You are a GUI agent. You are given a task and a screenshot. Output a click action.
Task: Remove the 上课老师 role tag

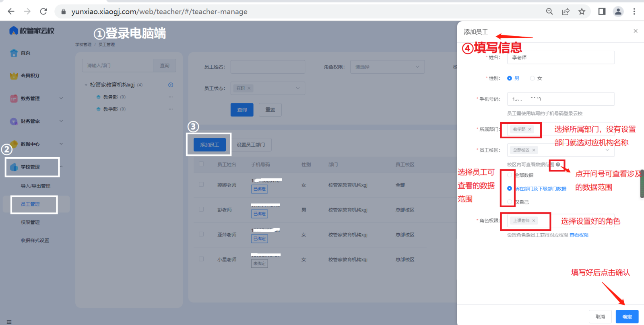(534, 220)
